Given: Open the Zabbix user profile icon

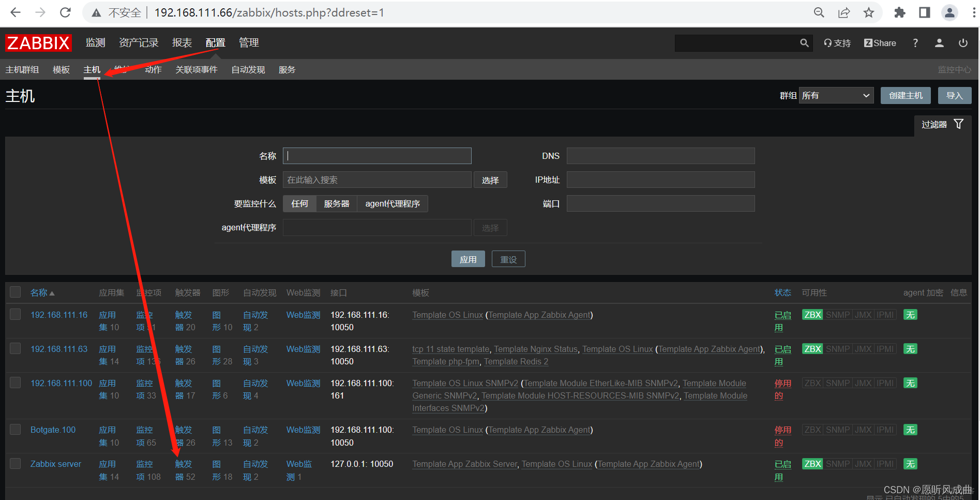Looking at the screenshot, I should coord(939,43).
